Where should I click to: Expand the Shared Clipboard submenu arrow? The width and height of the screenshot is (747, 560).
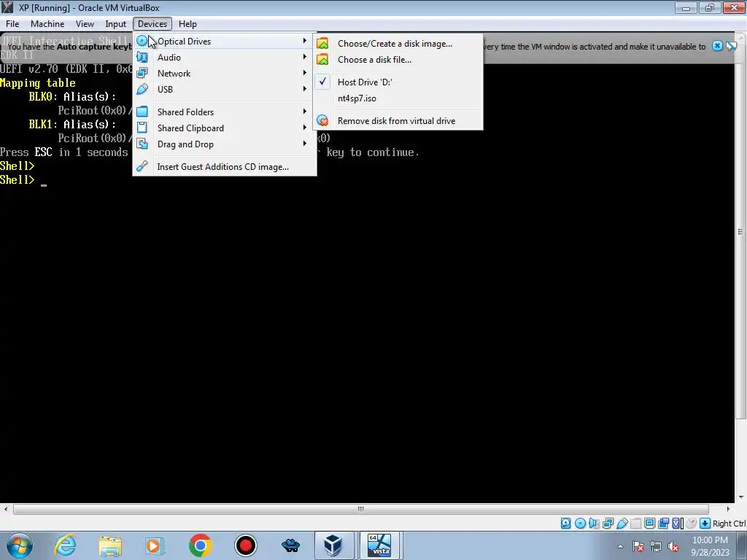305,128
